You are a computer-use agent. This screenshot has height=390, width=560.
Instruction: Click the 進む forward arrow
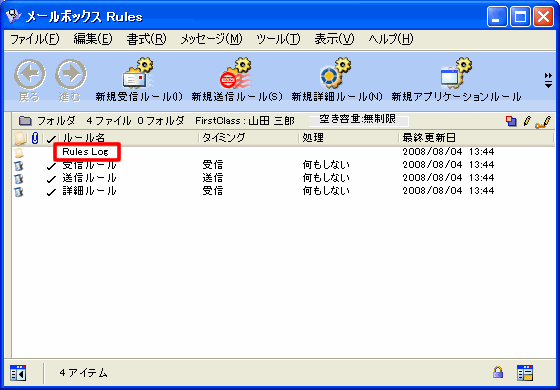71,74
